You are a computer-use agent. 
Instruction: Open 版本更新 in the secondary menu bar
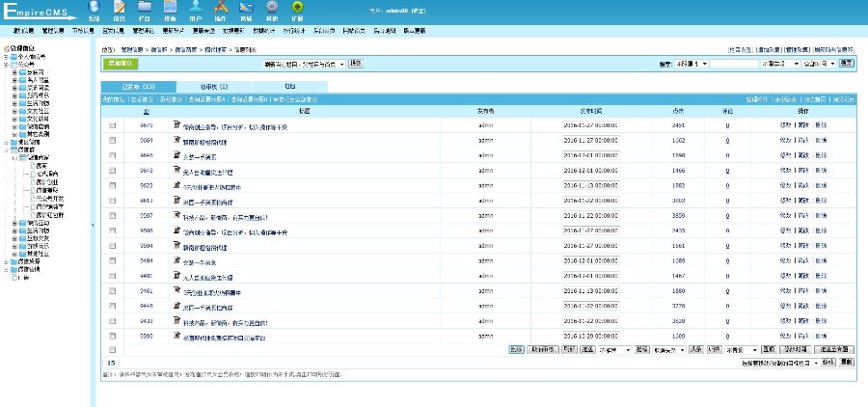click(415, 31)
